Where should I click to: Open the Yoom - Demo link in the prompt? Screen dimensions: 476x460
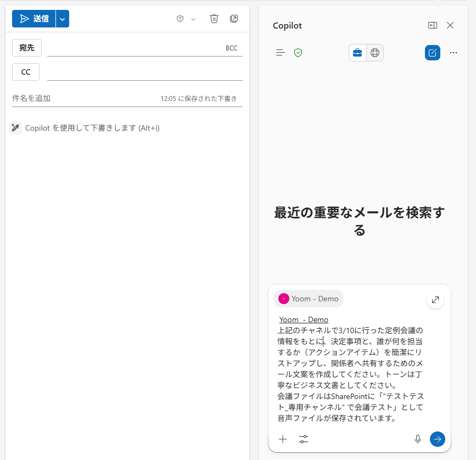[304, 319]
